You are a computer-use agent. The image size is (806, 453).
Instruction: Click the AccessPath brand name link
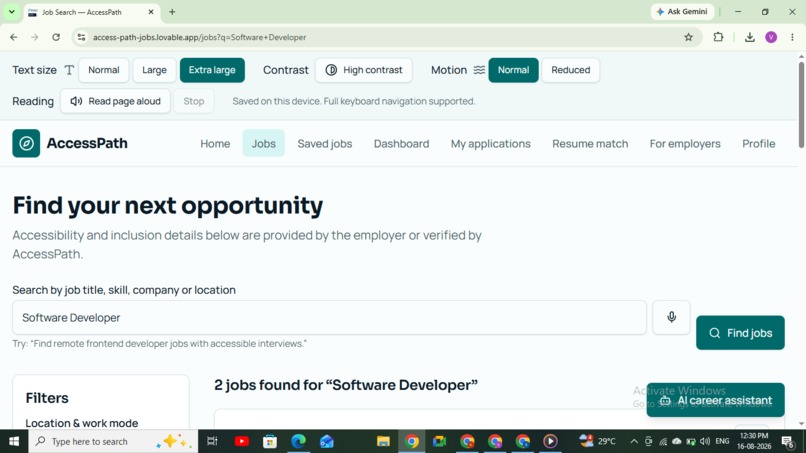[x=87, y=143]
